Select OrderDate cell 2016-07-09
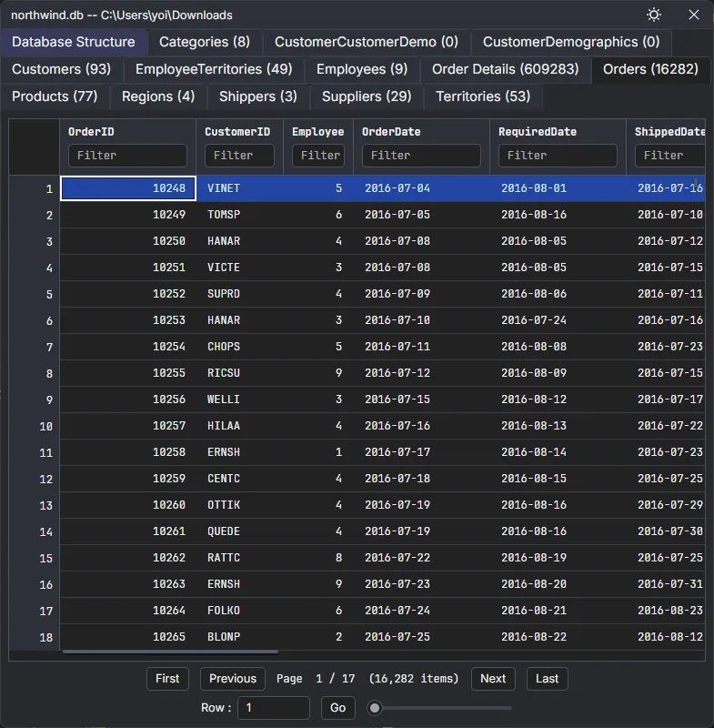The image size is (714, 728). 421,294
